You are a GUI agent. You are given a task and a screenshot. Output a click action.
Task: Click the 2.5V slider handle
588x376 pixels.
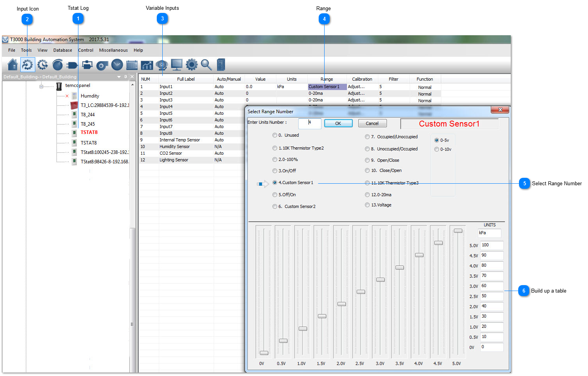(x=361, y=292)
